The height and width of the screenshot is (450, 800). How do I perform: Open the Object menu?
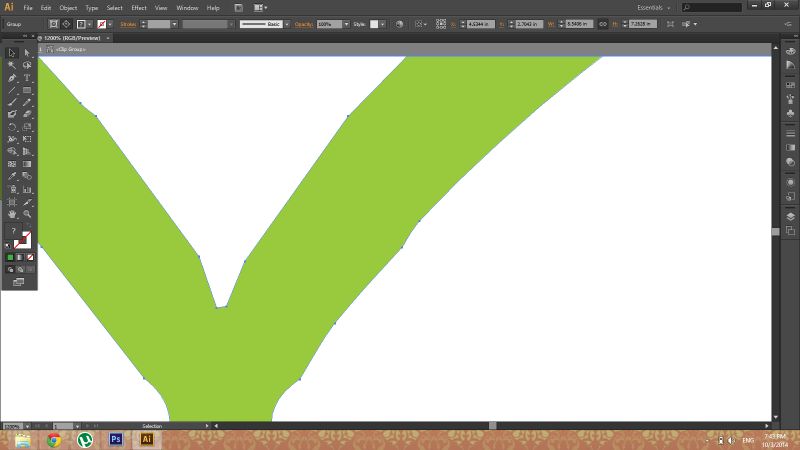[68, 8]
